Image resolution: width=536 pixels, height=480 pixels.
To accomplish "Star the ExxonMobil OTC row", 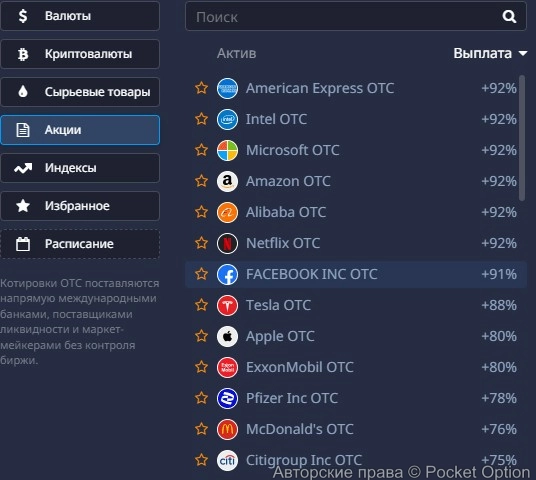I will pos(201,367).
